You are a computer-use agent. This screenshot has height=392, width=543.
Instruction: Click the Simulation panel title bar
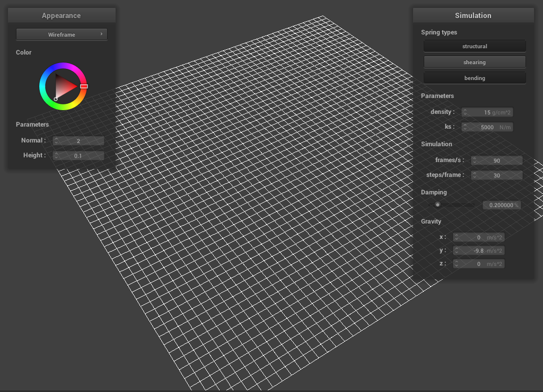(473, 15)
